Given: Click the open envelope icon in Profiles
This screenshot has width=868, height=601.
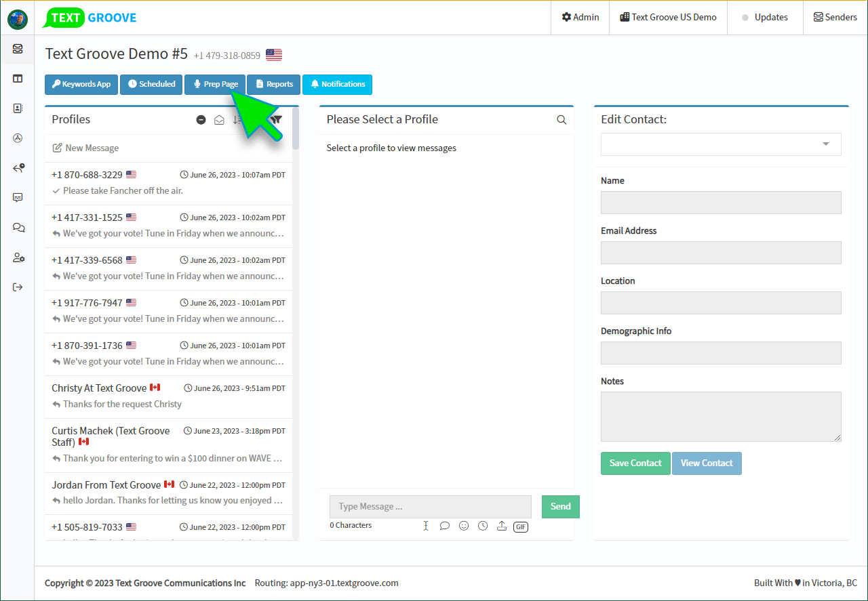Looking at the screenshot, I should [219, 120].
